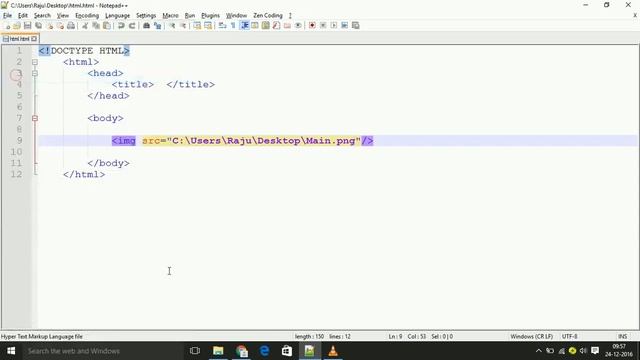Click line number 12 in the margin
The width and height of the screenshot is (640, 360).
pos(16,174)
